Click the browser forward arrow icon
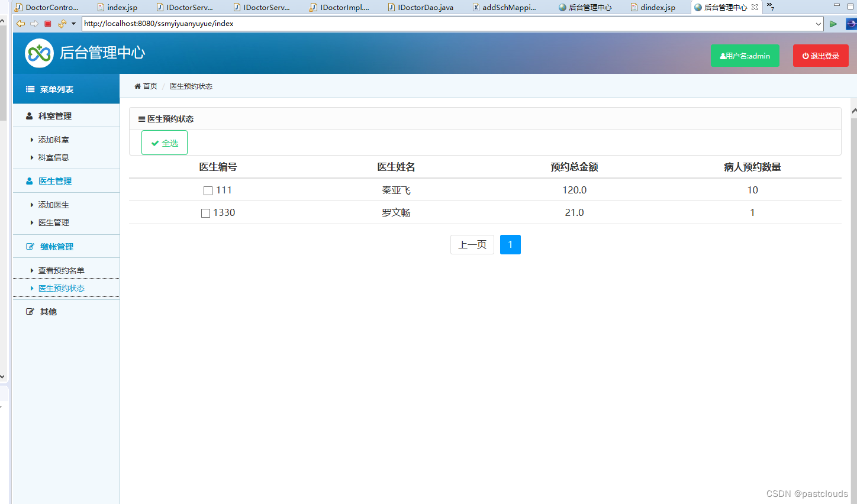The width and height of the screenshot is (857, 504). 34,24
